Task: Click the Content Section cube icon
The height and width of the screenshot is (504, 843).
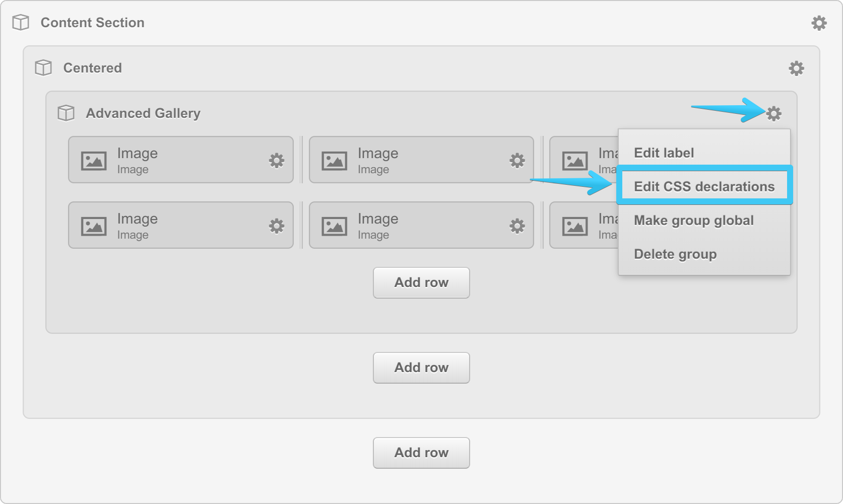Action: tap(21, 23)
